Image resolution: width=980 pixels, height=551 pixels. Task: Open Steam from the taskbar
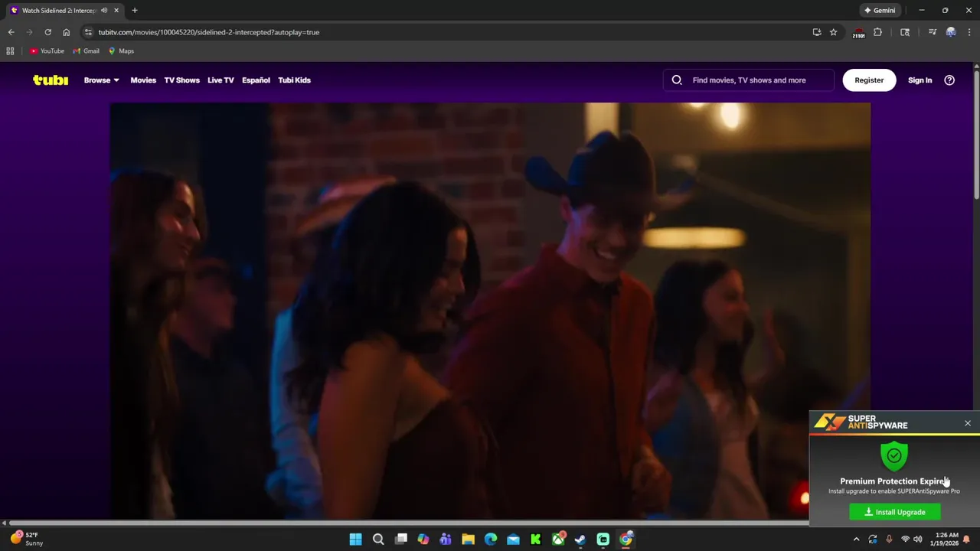click(580, 540)
